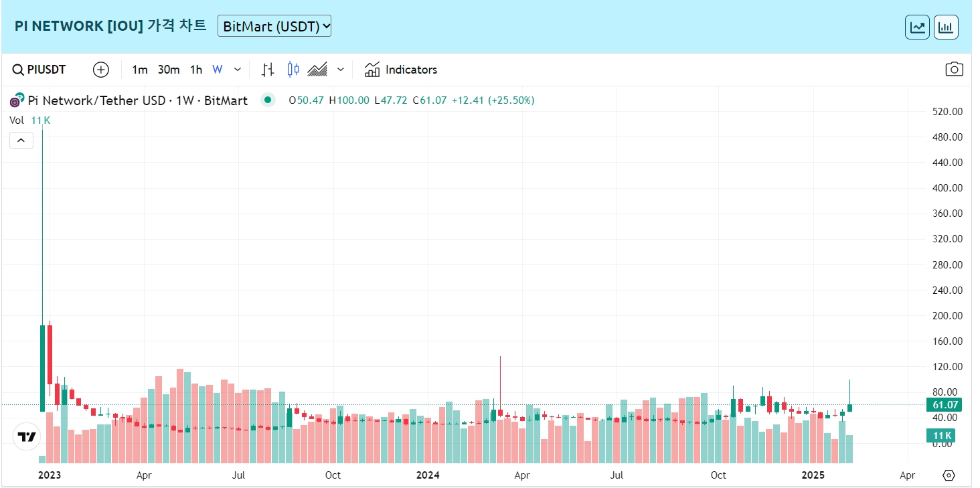The height and width of the screenshot is (488, 980).
Task: Choose the Candles chart style icon
Action: [293, 70]
